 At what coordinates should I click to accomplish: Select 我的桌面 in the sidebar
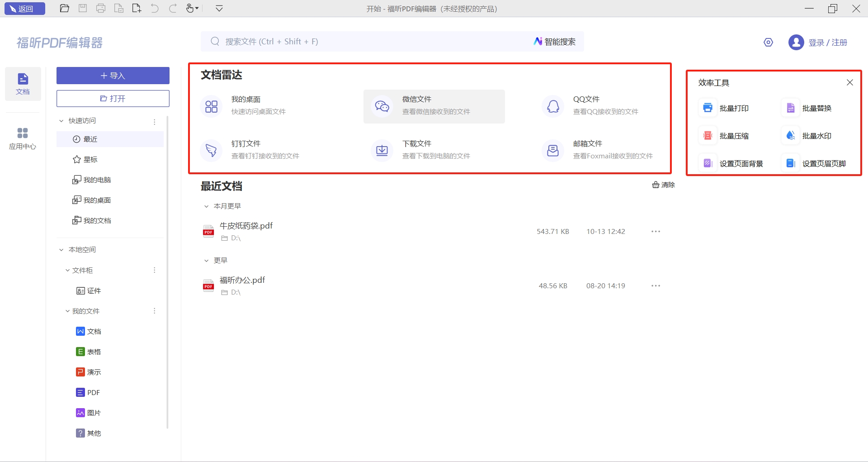pyautogui.click(x=110, y=200)
